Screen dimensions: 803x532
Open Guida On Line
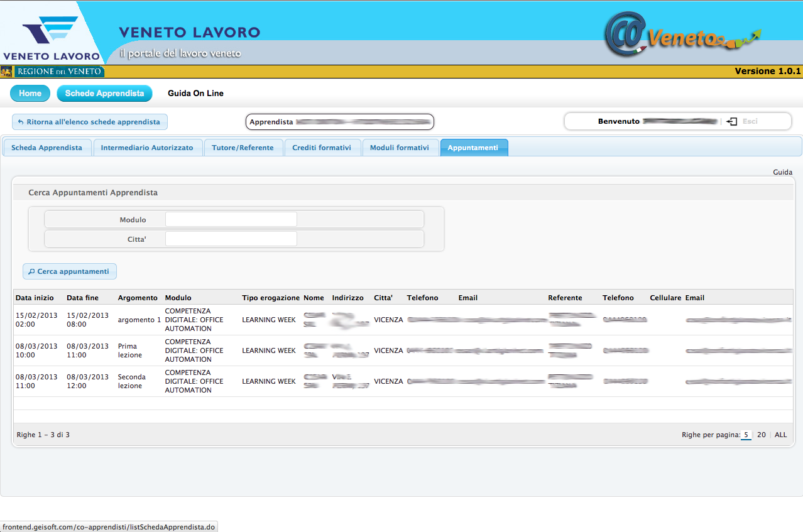coord(195,94)
